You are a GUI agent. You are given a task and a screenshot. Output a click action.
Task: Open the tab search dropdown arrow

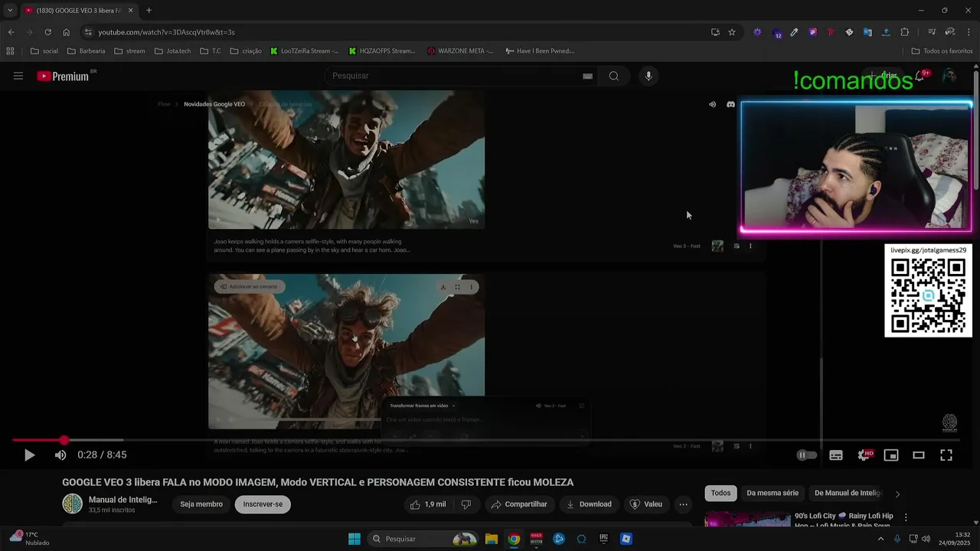pos(10,11)
